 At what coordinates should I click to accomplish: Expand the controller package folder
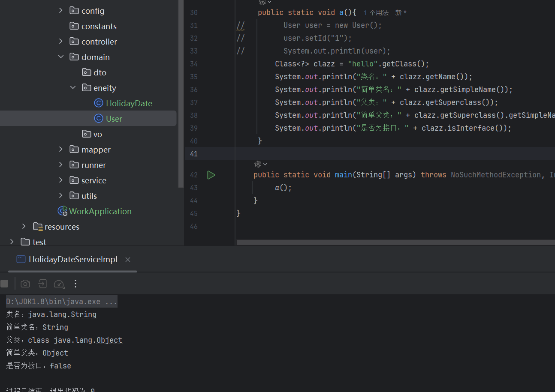pyautogui.click(x=60, y=41)
